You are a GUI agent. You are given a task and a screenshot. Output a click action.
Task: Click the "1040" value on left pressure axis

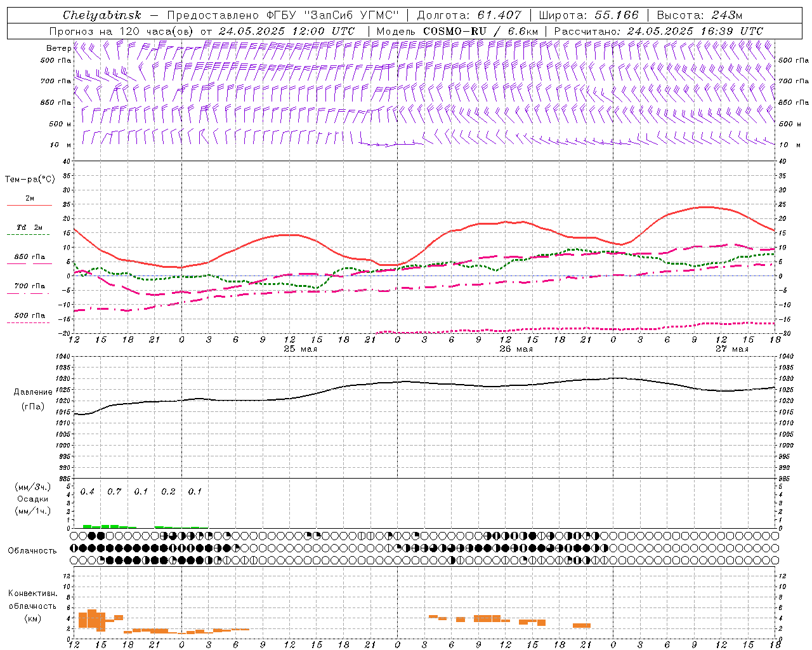tap(63, 356)
